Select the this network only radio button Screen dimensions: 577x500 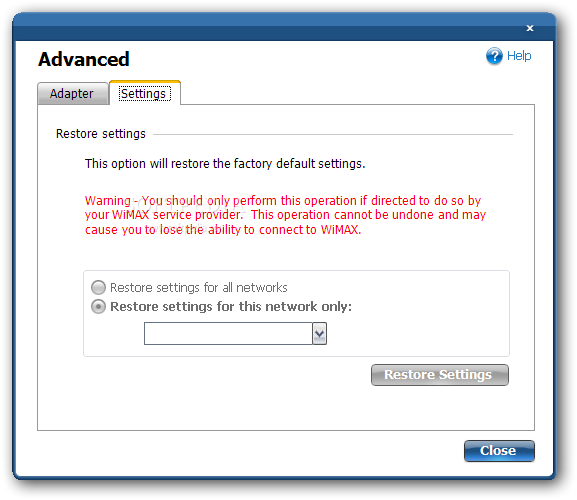[98, 306]
